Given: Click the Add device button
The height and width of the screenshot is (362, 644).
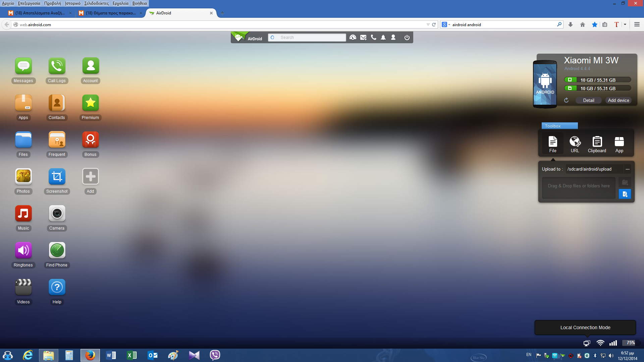Looking at the screenshot, I should 618,100.
